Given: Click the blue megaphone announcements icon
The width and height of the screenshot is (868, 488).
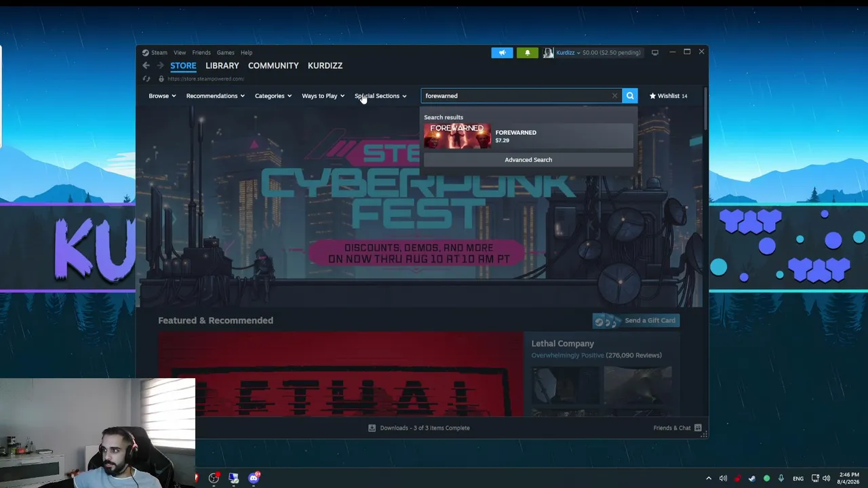Looking at the screenshot, I should (x=502, y=52).
